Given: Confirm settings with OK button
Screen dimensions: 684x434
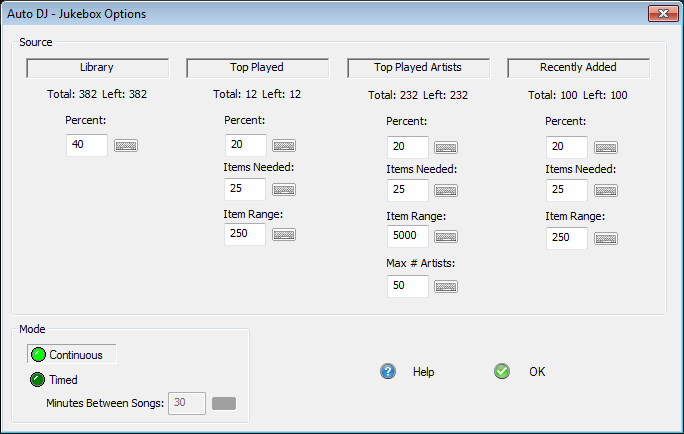Looking at the screenshot, I should (x=521, y=372).
